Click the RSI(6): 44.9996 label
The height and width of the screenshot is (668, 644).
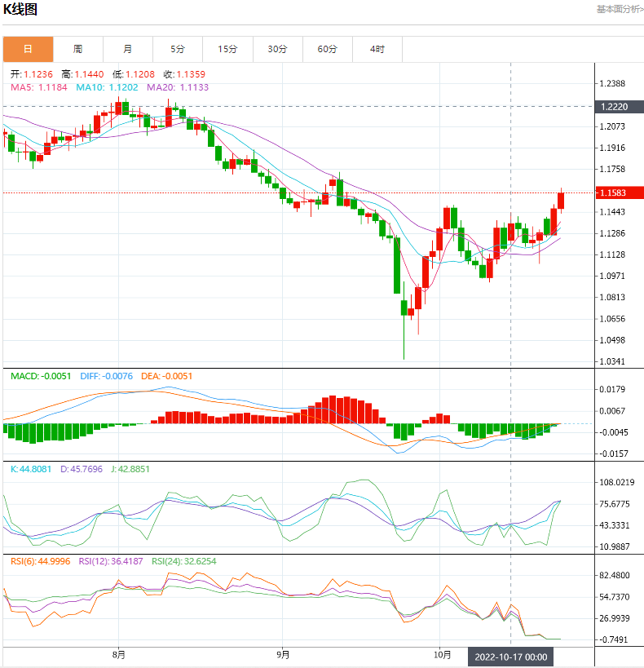pyautogui.click(x=41, y=561)
